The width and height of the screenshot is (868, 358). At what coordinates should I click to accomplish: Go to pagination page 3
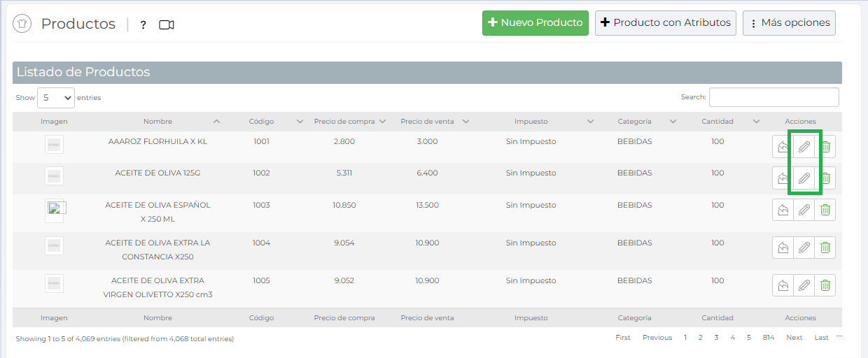716,338
